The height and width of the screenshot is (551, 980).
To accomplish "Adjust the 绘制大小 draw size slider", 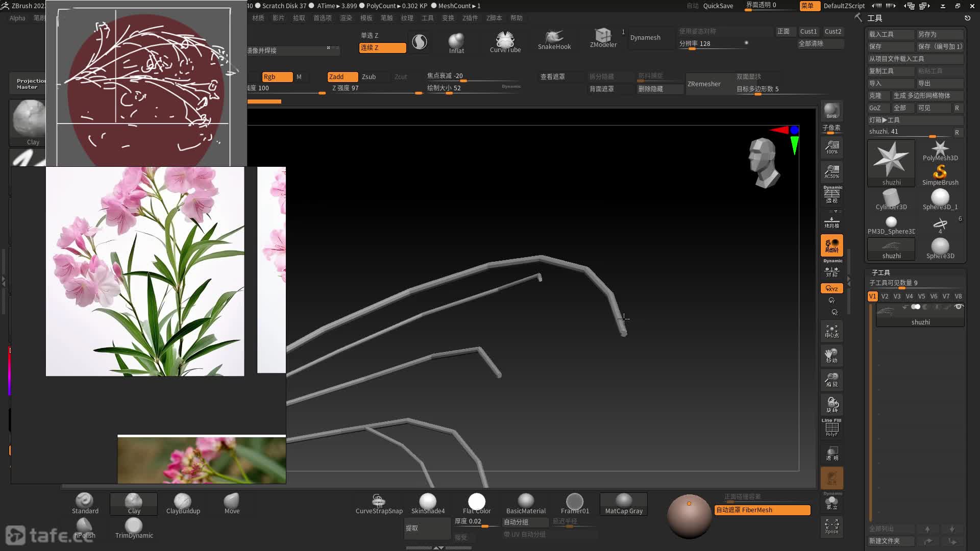I will pos(473,89).
